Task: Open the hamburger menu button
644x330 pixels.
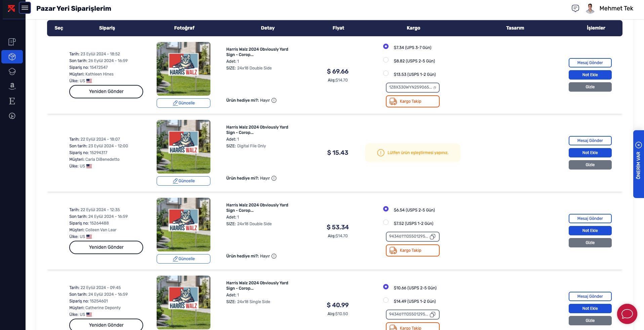Action: tap(25, 8)
